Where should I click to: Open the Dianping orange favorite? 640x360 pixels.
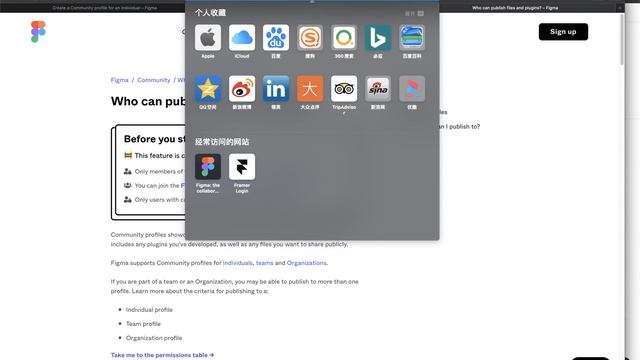pos(310,89)
